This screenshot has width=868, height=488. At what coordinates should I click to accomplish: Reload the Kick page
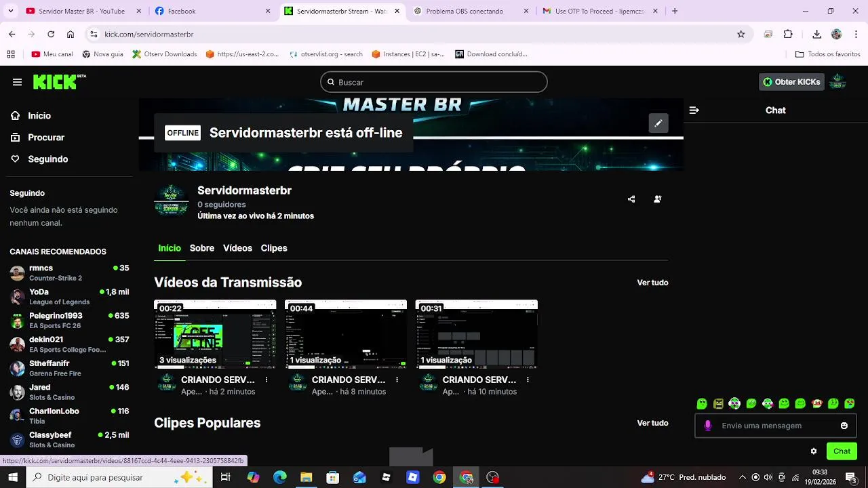[51, 34]
